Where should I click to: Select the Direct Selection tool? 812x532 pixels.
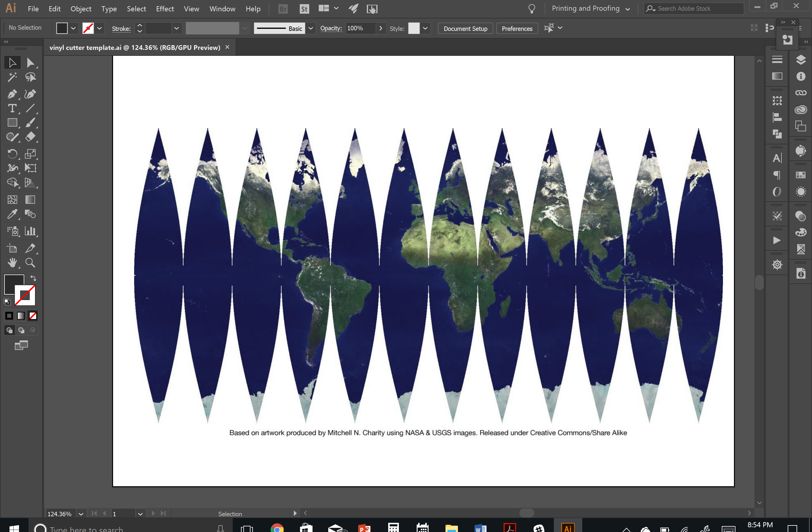[x=30, y=63]
